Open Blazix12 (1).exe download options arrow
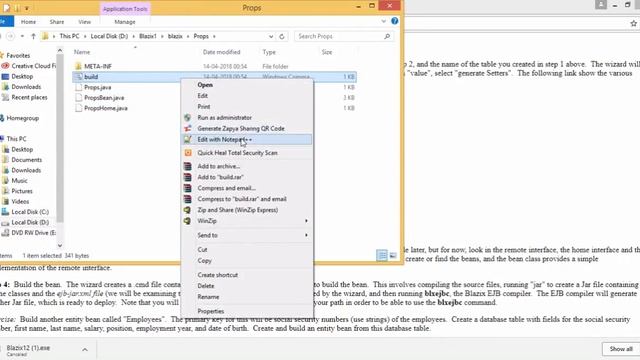The image size is (640, 360). click(84, 350)
